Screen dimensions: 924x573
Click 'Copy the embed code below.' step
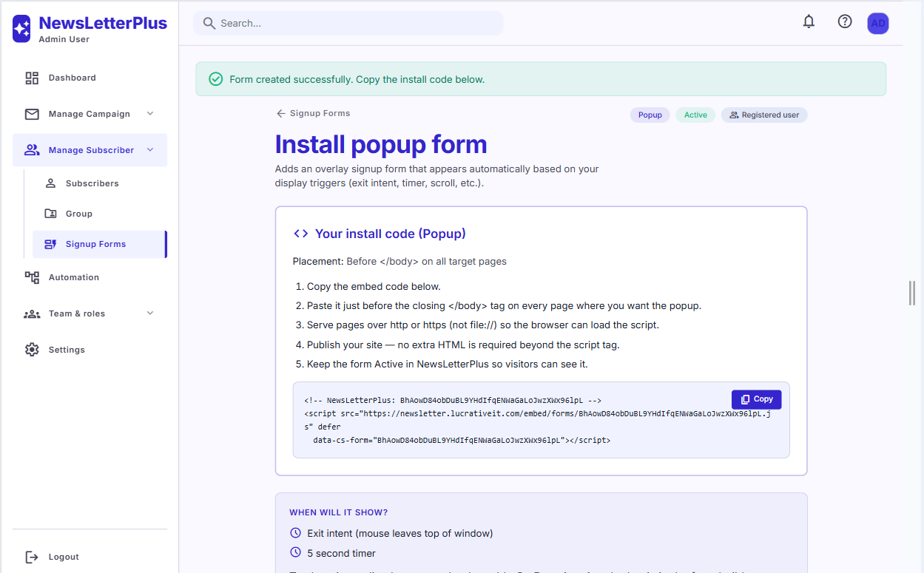374,286
